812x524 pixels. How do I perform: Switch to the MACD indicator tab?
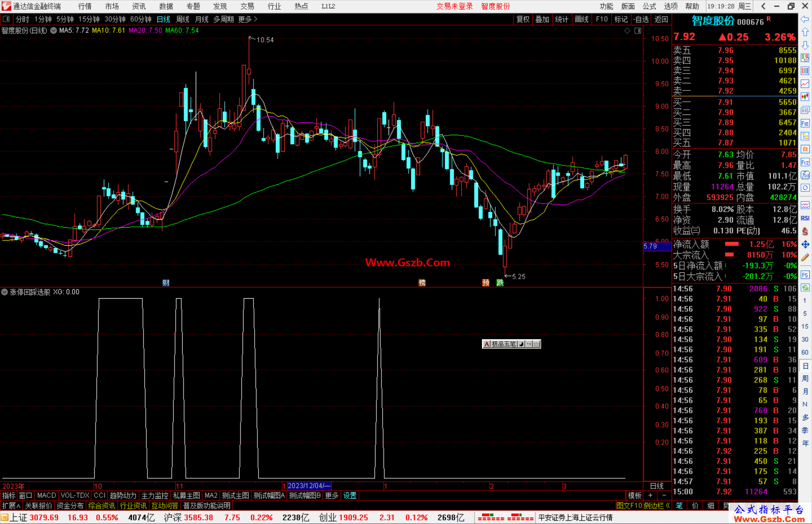pos(47,495)
